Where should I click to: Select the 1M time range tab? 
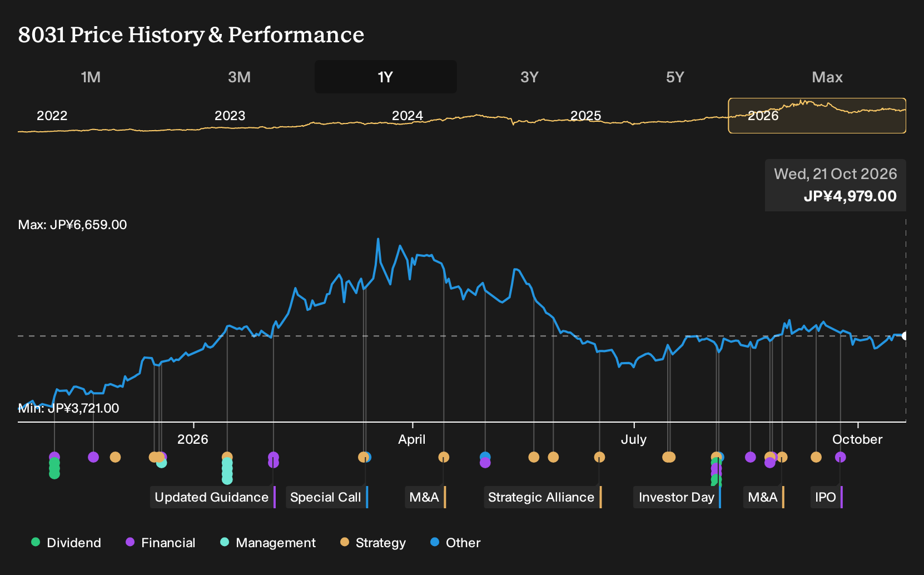(91, 77)
